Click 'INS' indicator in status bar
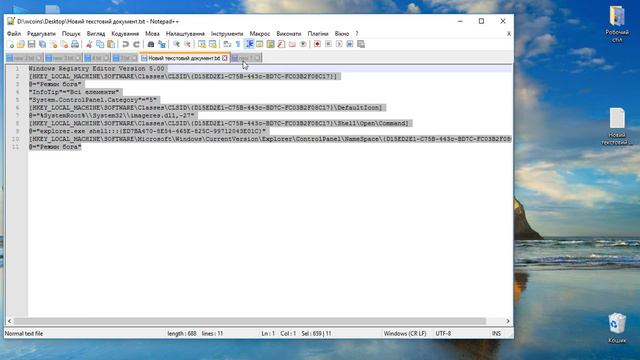Viewport: 640px width, 360px height. point(496,333)
